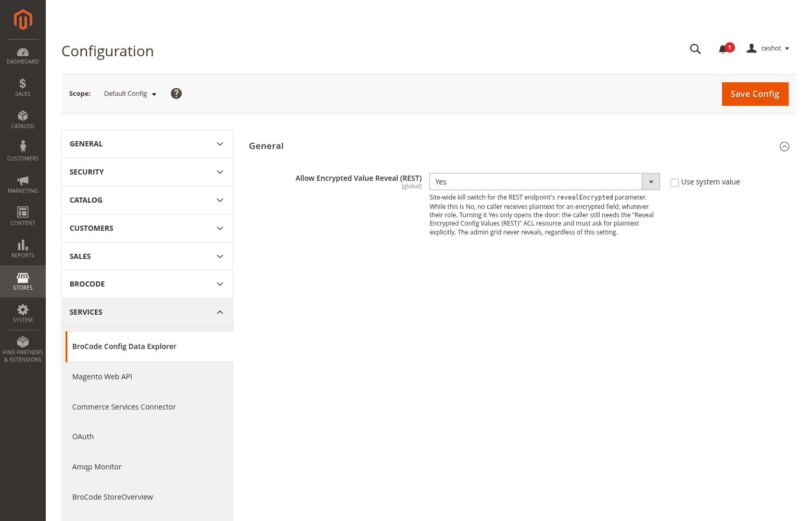812x521 pixels.
Task: Open the Reports sidebar menu
Action: (x=23, y=249)
